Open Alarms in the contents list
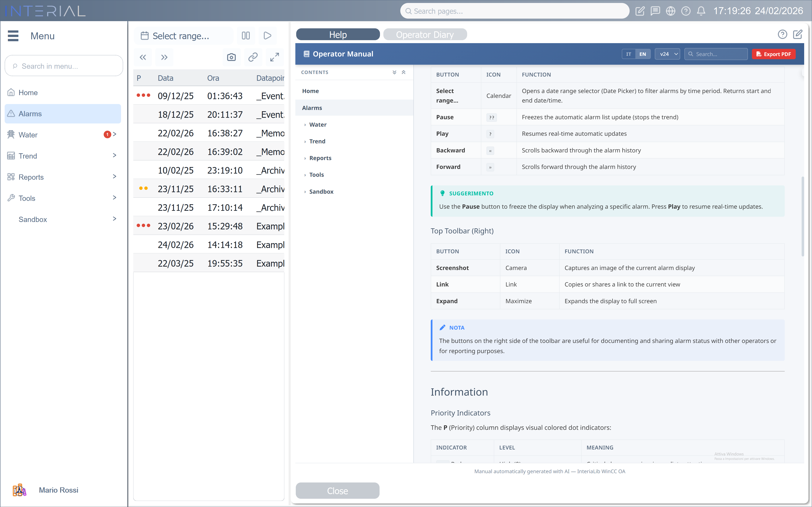This screenshot has height=507, width=812. pos(312,108)
